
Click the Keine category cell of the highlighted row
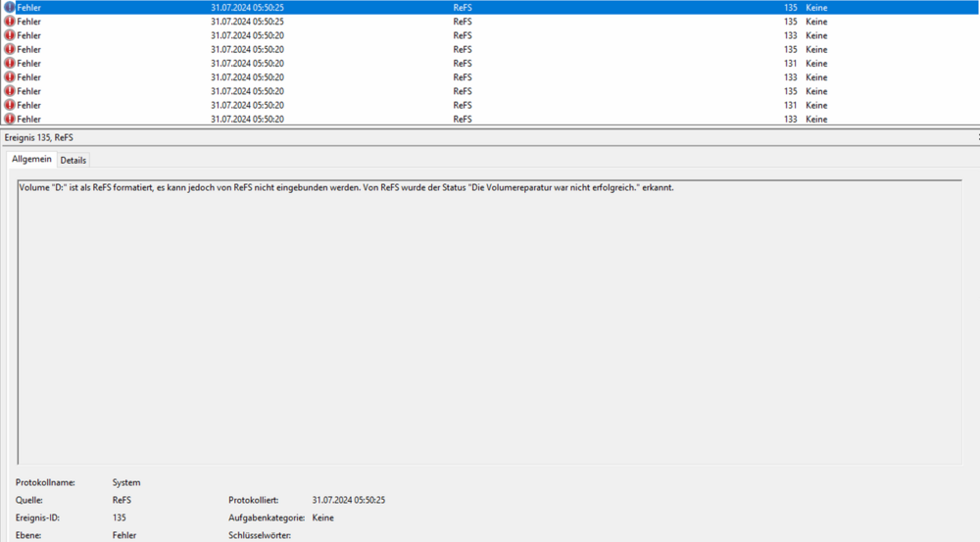tap(816, 8)
